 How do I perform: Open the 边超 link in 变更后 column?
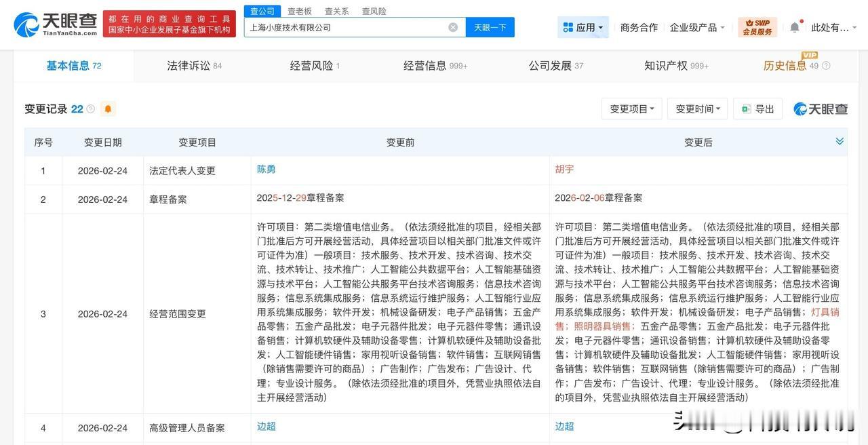pos(564,426)
